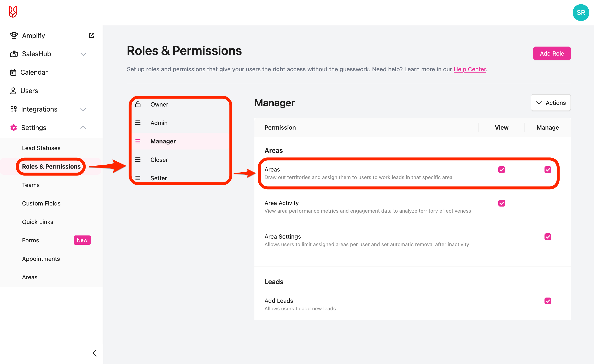Screen dimensions: 594x364
Task: Expand the Integrations submenu chevron
Action: (83, 109)
